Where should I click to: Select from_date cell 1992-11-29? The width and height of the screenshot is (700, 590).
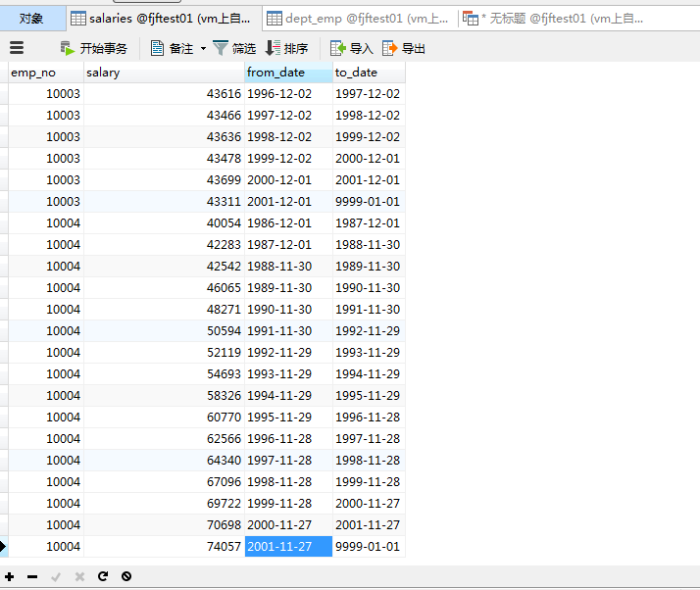288,353
